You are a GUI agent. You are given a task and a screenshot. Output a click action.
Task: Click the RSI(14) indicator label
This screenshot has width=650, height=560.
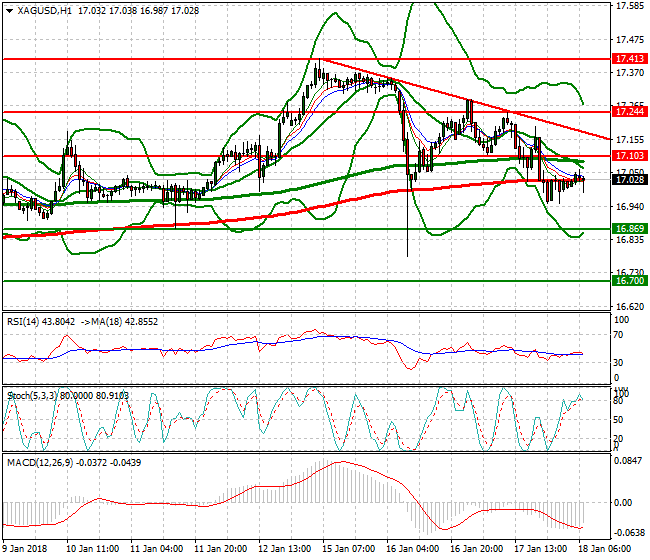(x=41, y=322)
